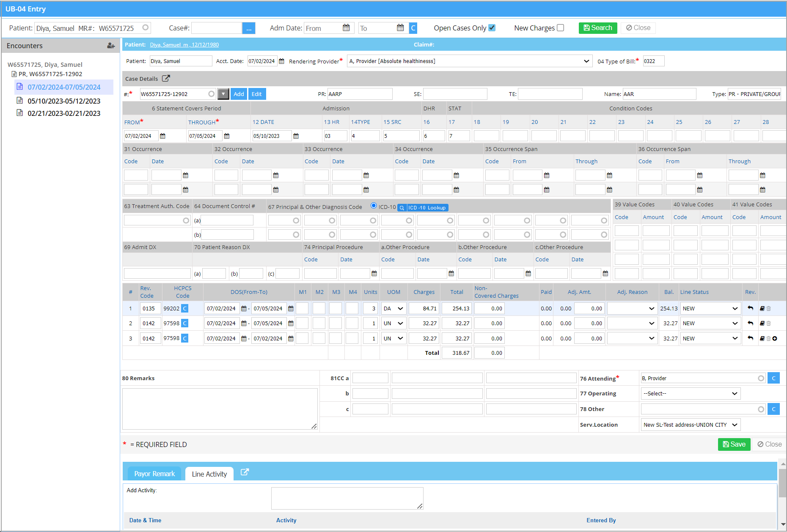This screenshot has width=787, height=532.
Task: Click the 76 Attending lookup circle
Action: [x=761, y=378]
